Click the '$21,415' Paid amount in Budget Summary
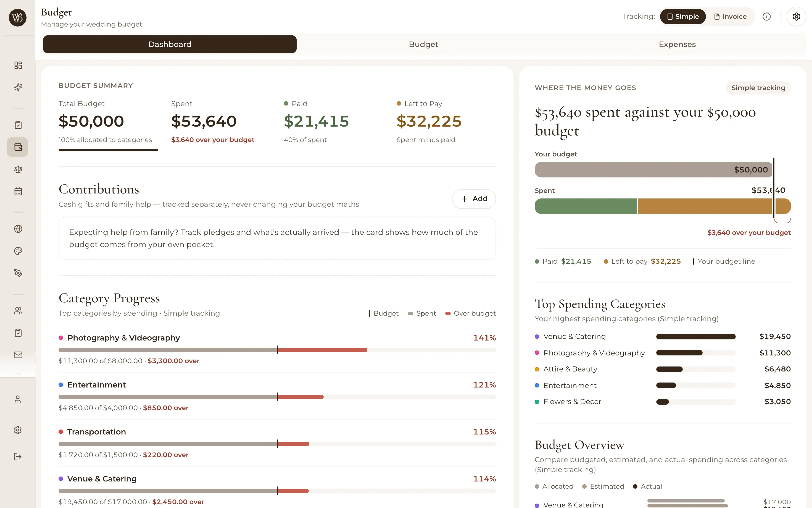The image size is (812, 508). (x=316, y=121)
